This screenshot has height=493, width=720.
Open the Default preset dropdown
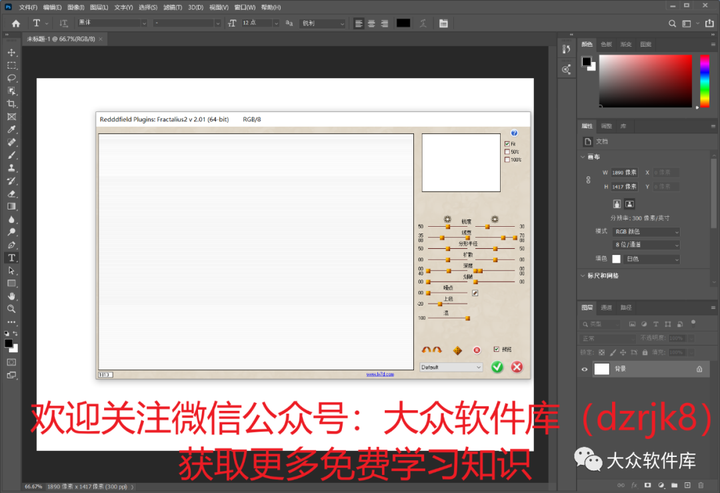coord(451,367)
